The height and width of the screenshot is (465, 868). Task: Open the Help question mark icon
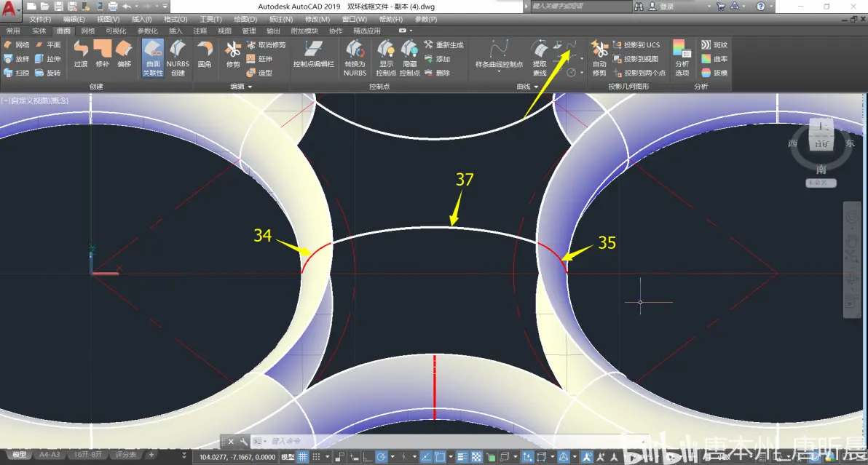click(761, 6)
